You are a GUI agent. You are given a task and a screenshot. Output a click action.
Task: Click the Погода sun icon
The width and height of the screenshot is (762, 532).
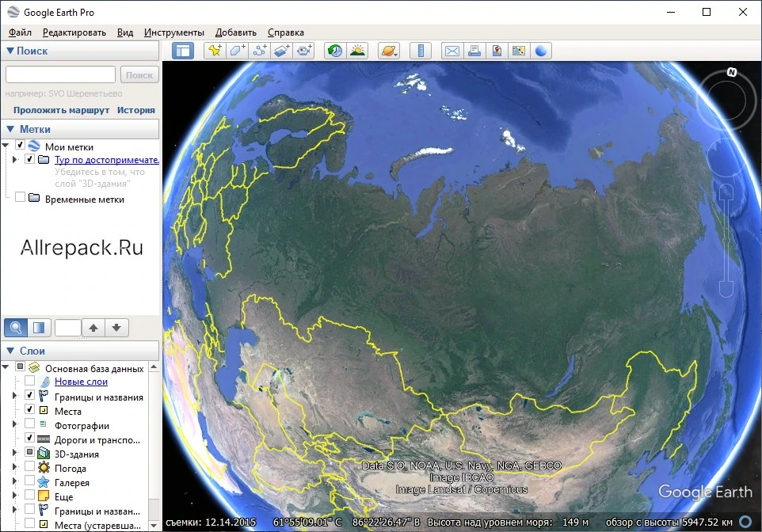[x=44, y=467]
